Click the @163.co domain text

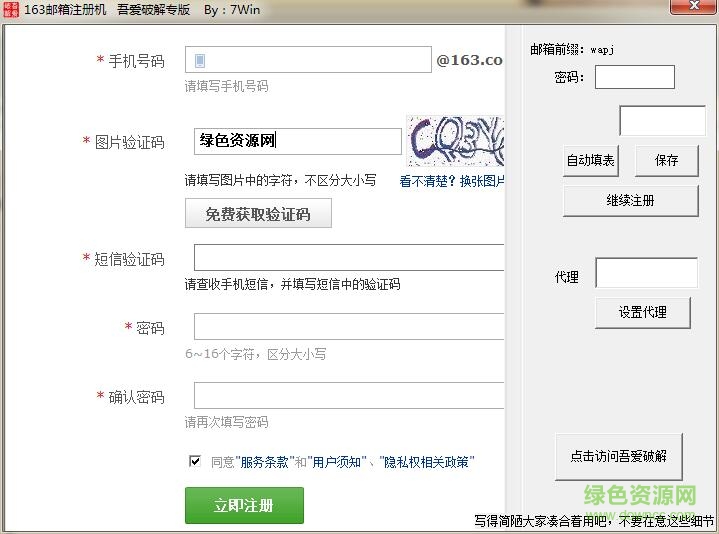(470, 60)
